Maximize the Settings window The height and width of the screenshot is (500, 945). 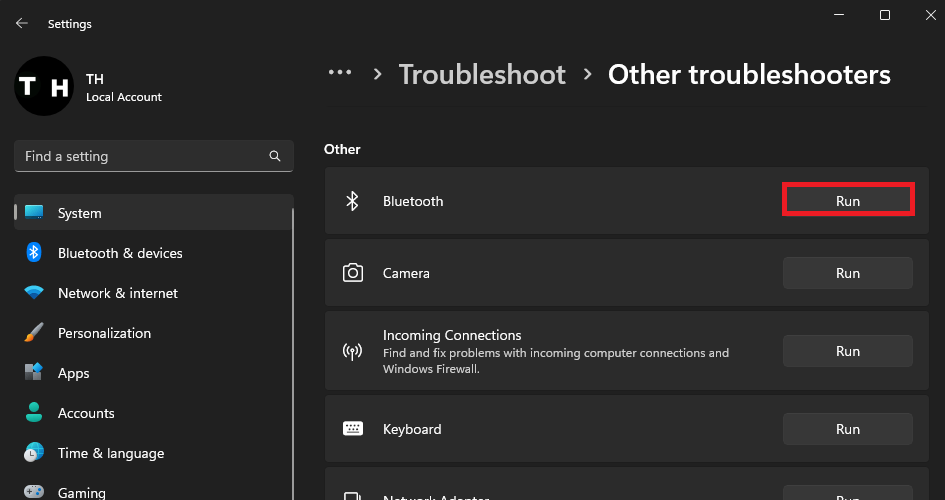pyautogui.click(x=885, y=15)
